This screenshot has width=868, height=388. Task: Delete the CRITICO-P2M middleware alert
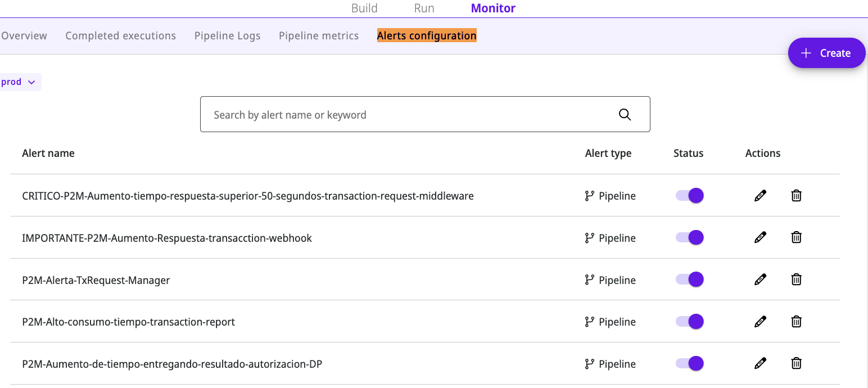point(796,196)
